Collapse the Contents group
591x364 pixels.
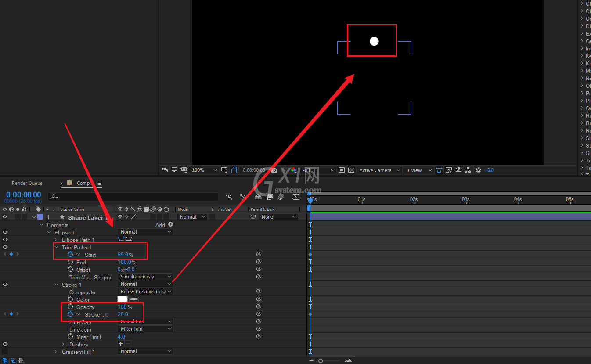tap(41, 225)
